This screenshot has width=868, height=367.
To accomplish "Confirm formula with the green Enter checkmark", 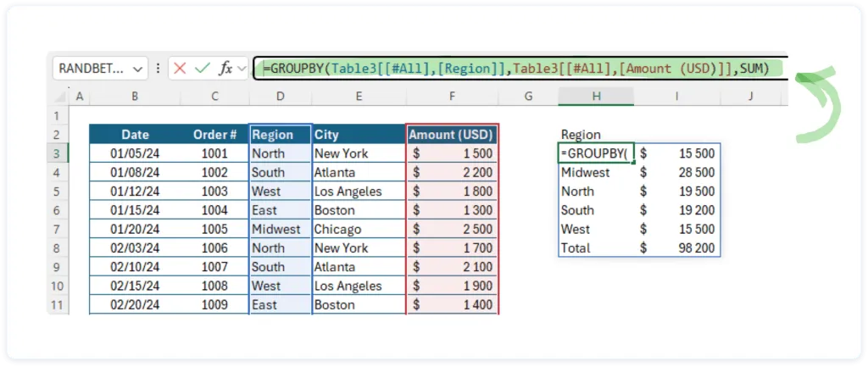I will [x=202, y=68].
